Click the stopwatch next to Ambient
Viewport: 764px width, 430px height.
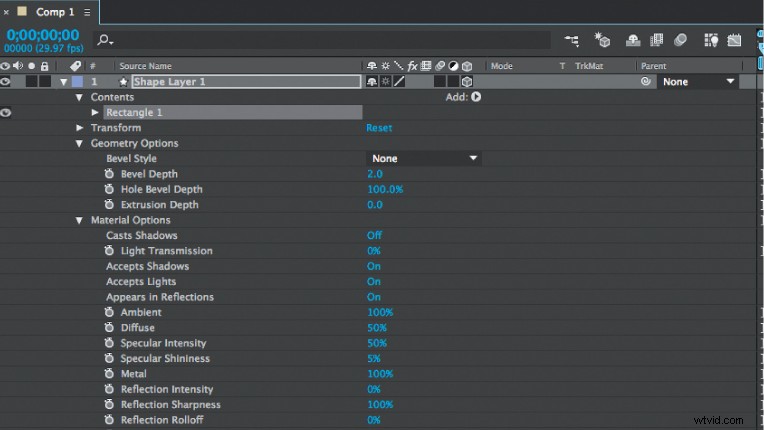coord(110,313)
